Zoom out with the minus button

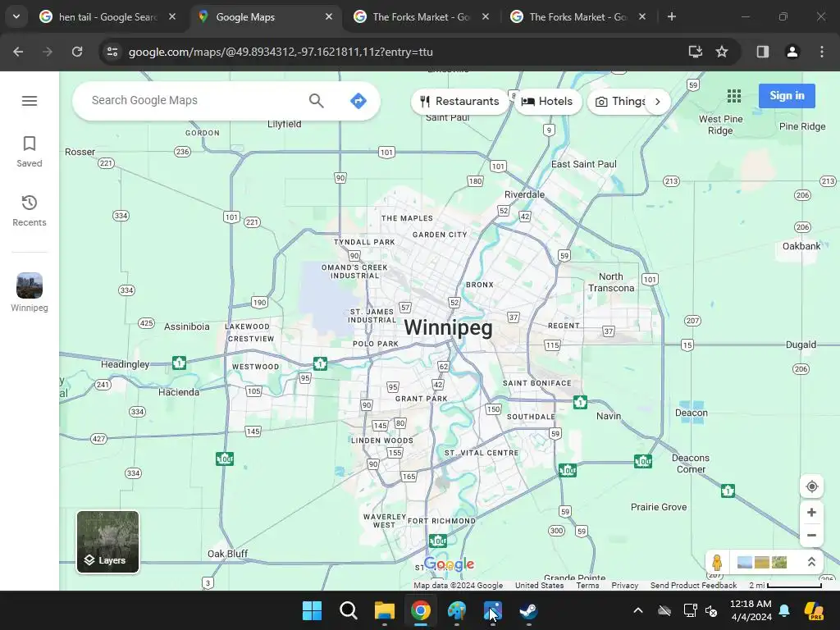[811, 535]
